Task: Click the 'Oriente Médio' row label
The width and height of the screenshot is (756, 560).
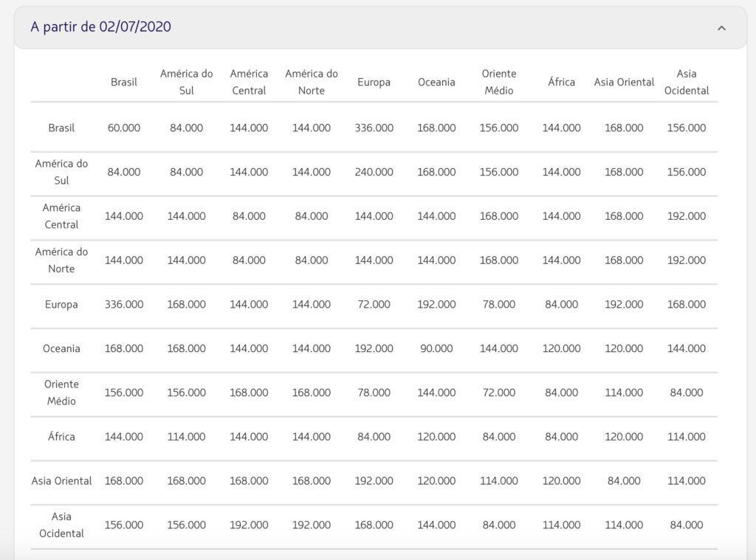Action: (x=61, y=393)
